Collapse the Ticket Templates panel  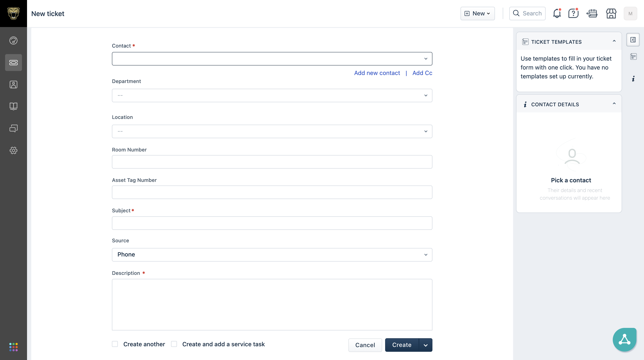click(614, 41)
